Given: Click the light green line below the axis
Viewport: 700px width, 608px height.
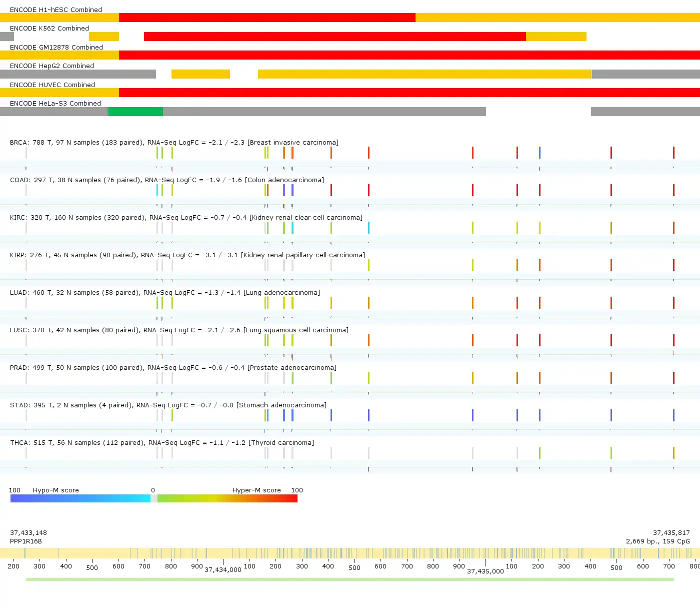Looking at the screenshot, I should tap(350, 579).
